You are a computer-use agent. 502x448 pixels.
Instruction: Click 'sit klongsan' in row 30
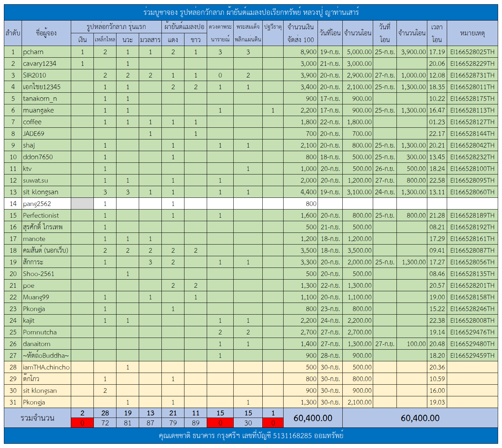(x=46, y=391)
